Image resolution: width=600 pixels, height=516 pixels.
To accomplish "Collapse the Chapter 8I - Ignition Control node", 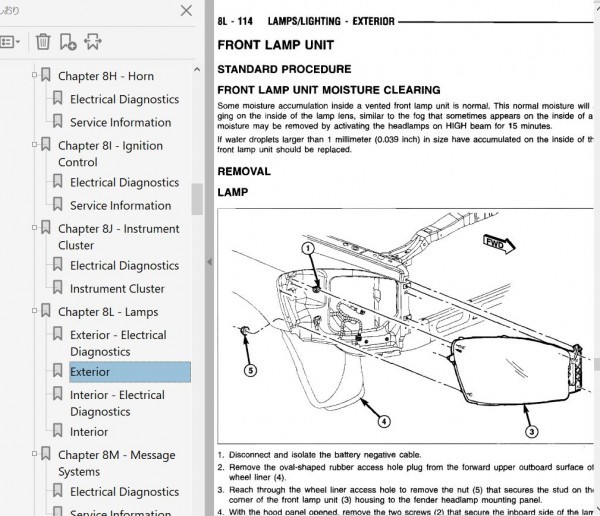I will point(34,144).
